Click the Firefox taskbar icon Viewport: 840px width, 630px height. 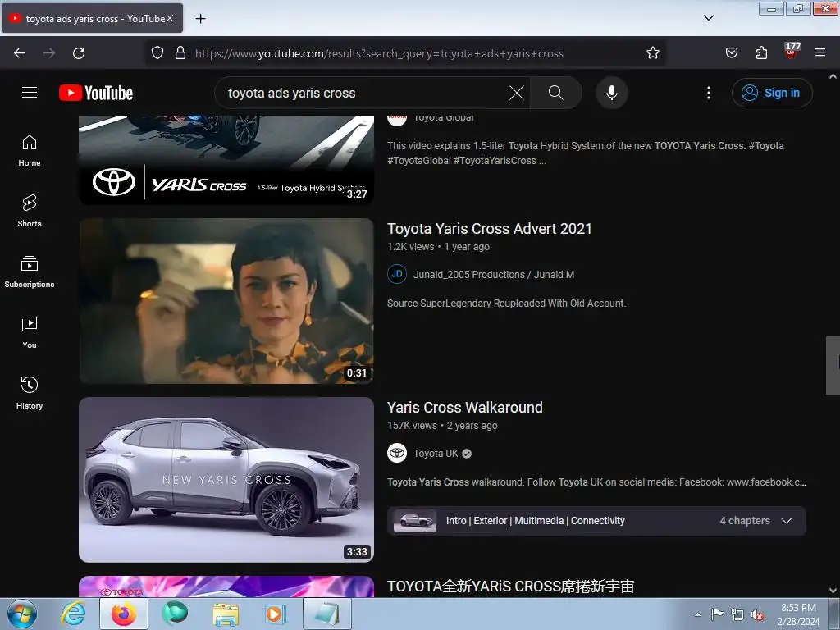click(124, 614)
